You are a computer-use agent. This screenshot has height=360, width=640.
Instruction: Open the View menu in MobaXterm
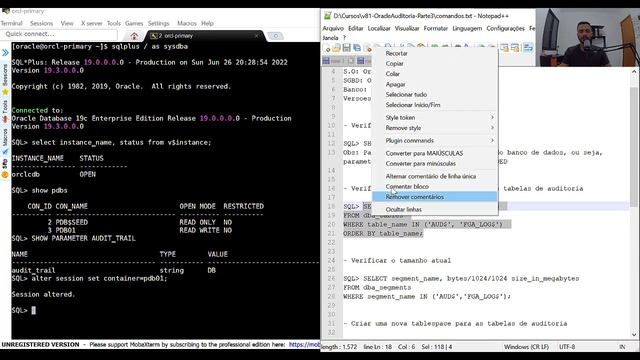pyautogui.click(x=67, y=23)
